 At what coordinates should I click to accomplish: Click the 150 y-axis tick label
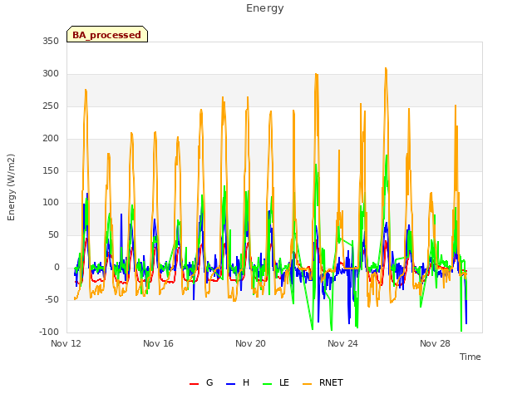pos(51,170)
